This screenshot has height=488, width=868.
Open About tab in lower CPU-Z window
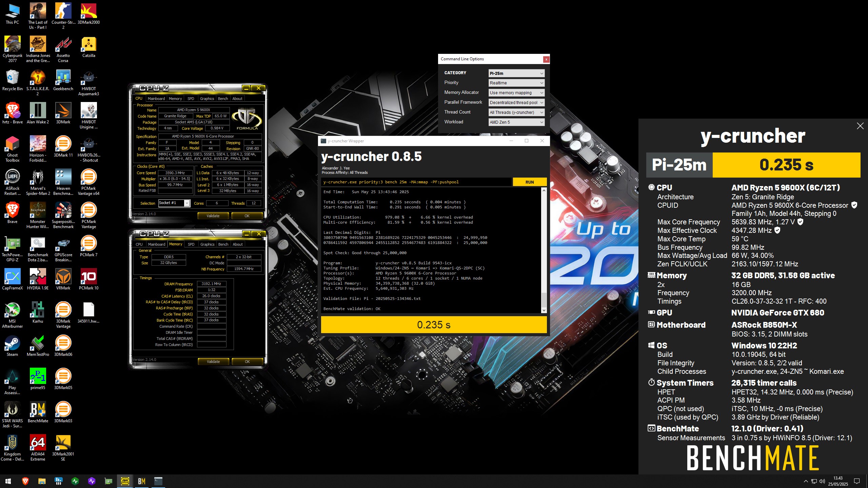238,244
